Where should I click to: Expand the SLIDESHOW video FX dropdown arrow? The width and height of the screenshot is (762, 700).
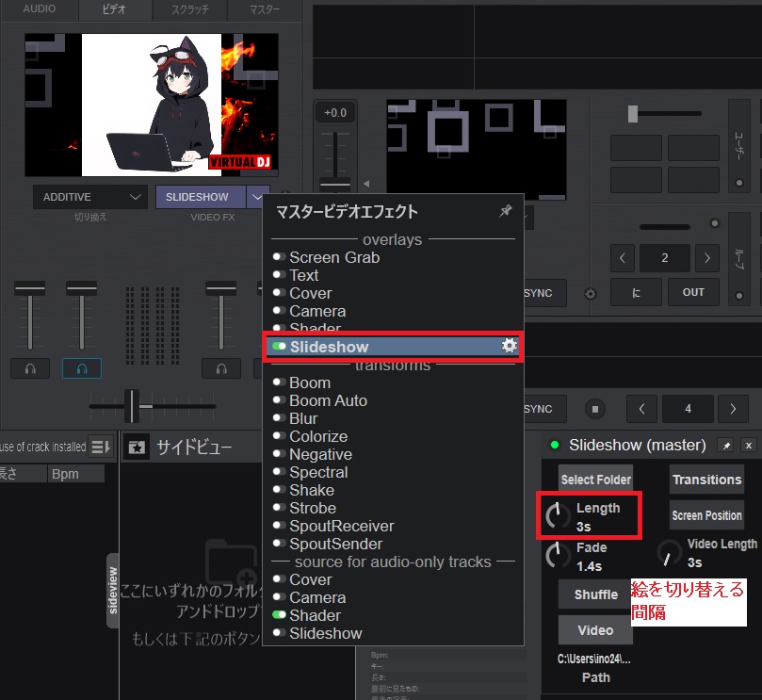pos(256,197)
